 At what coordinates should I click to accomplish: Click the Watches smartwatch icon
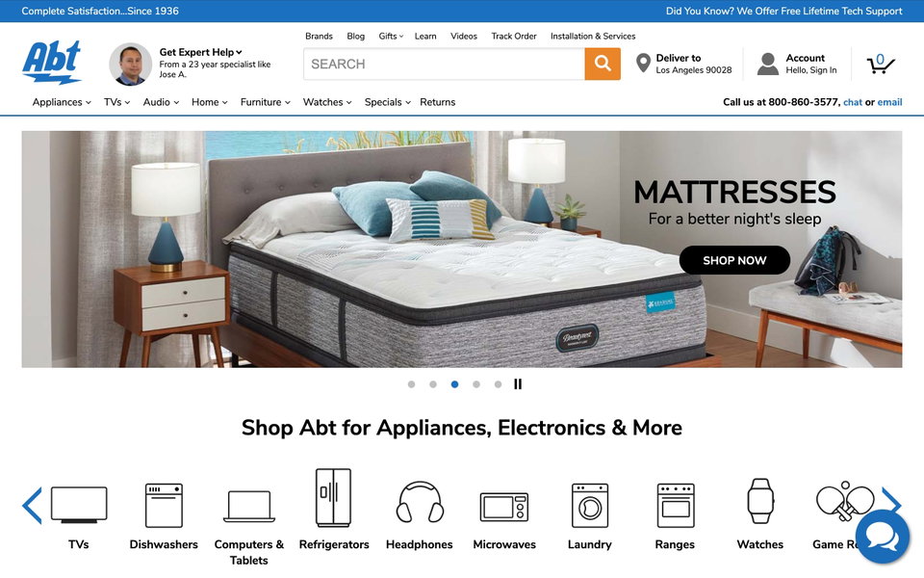coord(760,501)
